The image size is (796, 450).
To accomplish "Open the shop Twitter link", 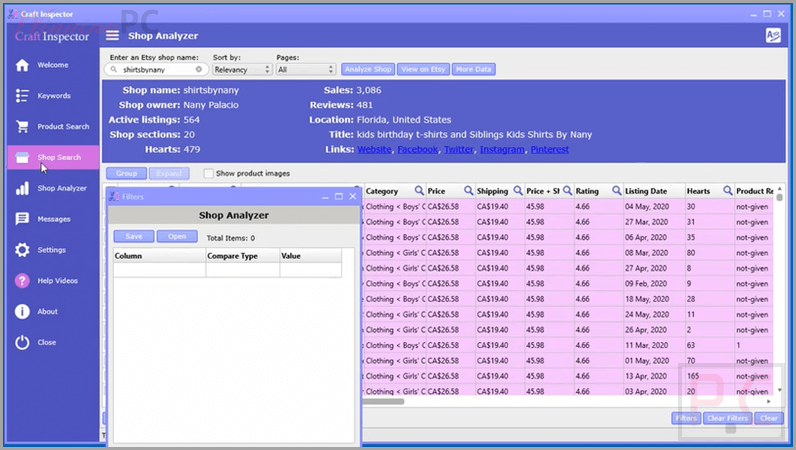I will pyautogui.click(x=459, y=149).
